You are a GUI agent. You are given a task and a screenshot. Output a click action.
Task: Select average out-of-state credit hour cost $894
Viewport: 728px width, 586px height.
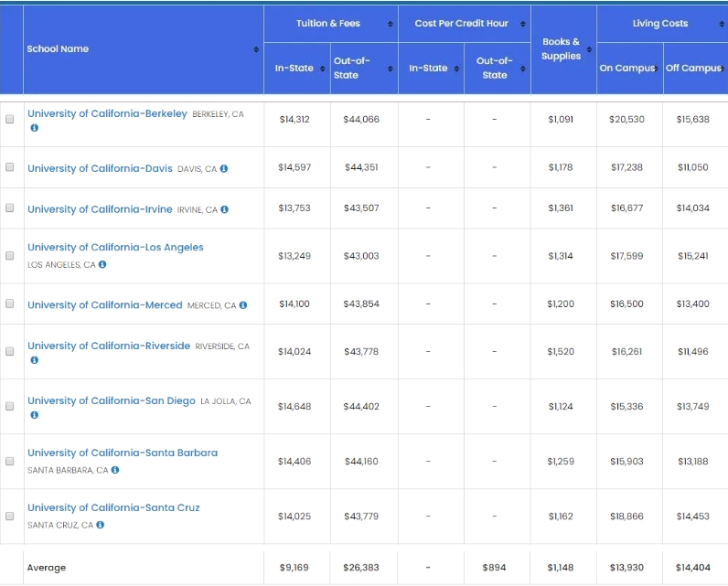click(494, 568)
